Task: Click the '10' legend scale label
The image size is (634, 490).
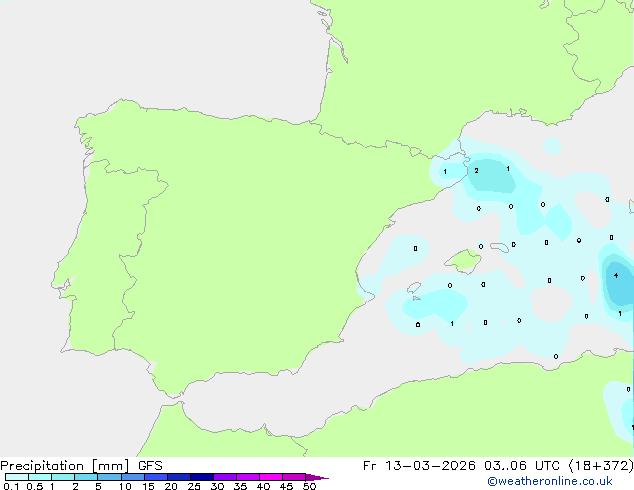Action: [125, 486]
